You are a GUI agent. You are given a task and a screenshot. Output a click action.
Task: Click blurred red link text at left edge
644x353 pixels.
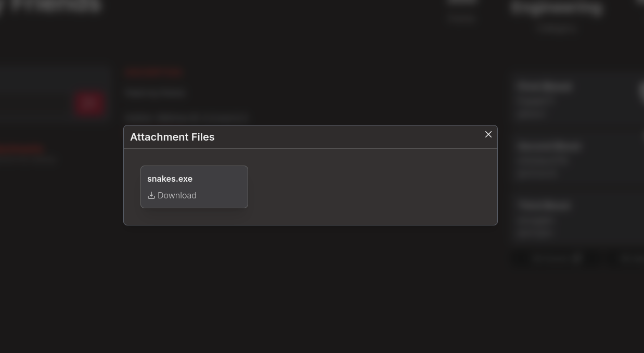pyautogui.click(x=21, y=149)
